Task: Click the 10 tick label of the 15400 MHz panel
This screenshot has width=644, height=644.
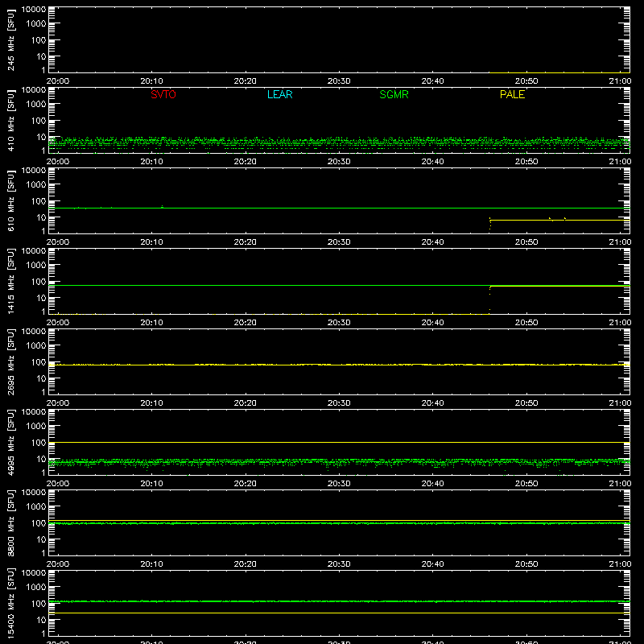Action: pyautogui.click(x=41, y=620)
